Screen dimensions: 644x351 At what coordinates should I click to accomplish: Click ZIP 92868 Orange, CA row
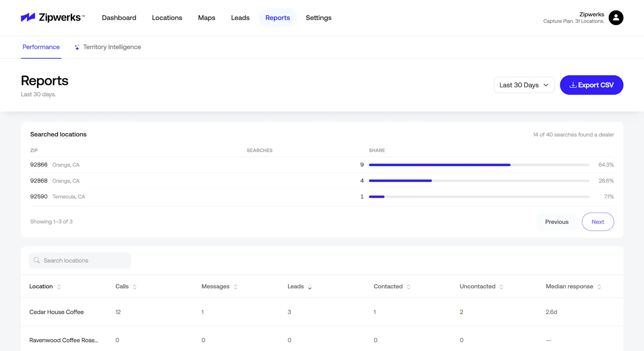(322, 181)
